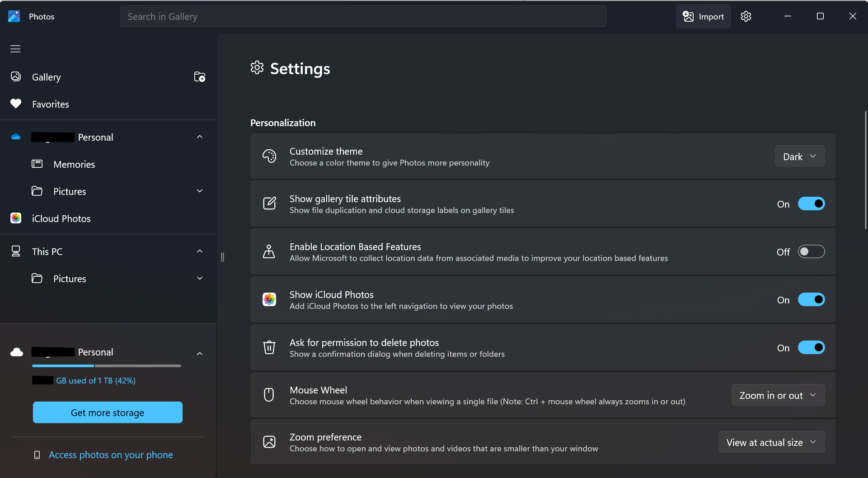Viewport: 868px width, 478px height.
Task: Click the This PC computer icon
Action: [x=16, y=251]
